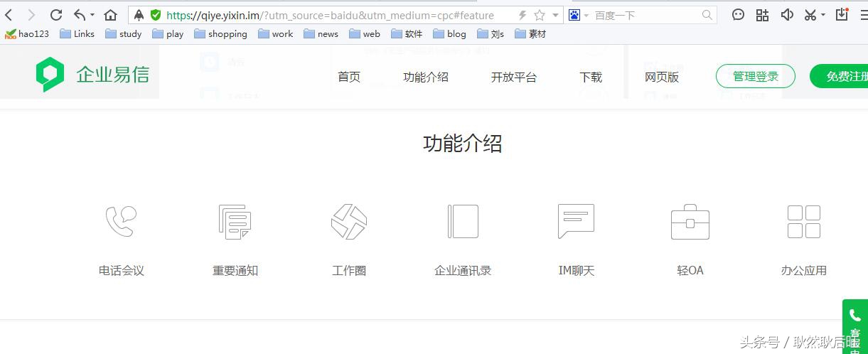Click the 重要通知 label
The width and height of the screenshot is (868, 354).
[x=235, y=270]
